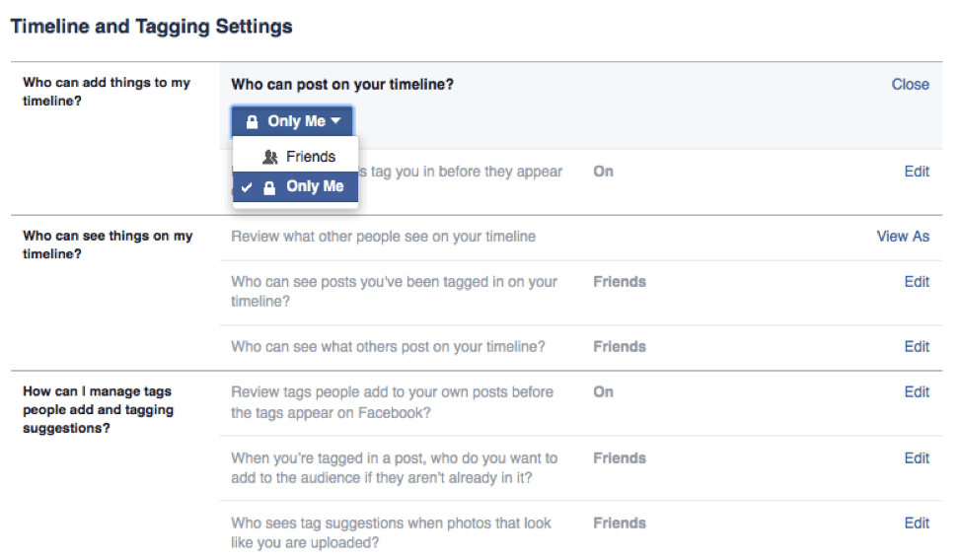
Task: Edit who sees tag suggestions for photos
Action: pyautogui.click(x=917, y=524)
